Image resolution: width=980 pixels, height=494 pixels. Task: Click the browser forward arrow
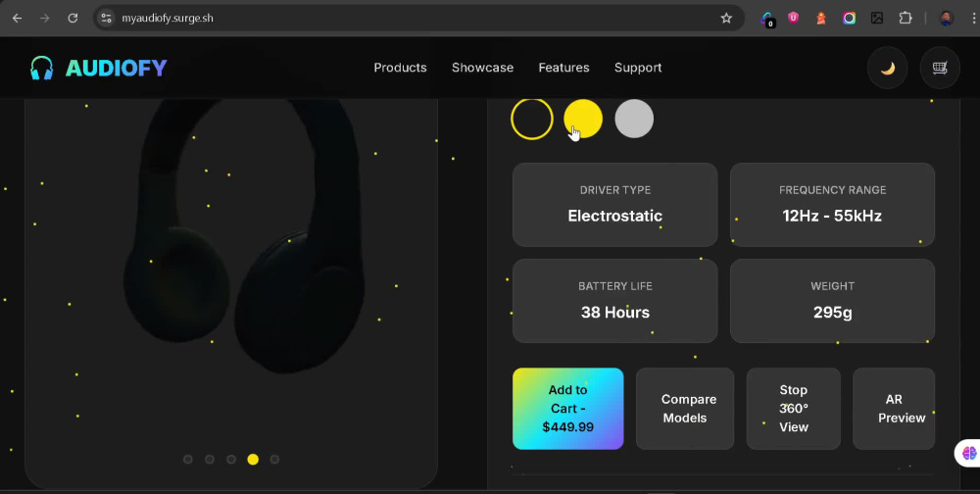pos(44,19)
